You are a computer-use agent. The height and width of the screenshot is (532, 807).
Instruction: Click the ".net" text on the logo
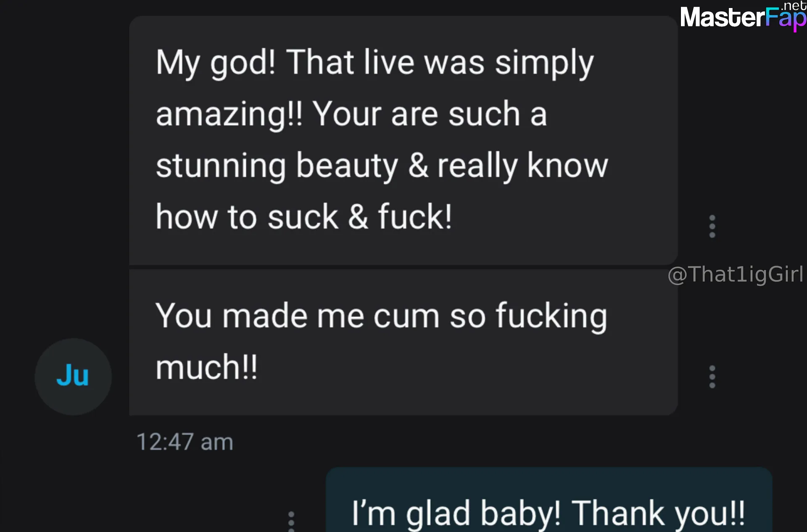coord(793,6)
